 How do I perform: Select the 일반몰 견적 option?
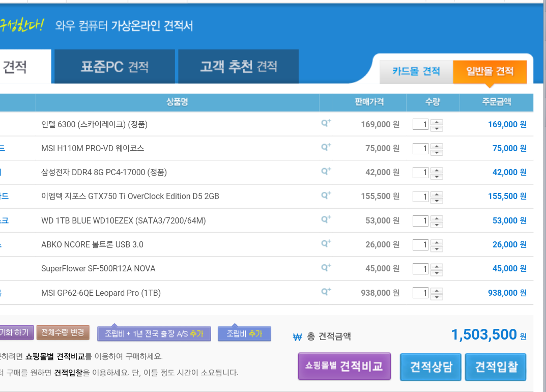[490, 71]
